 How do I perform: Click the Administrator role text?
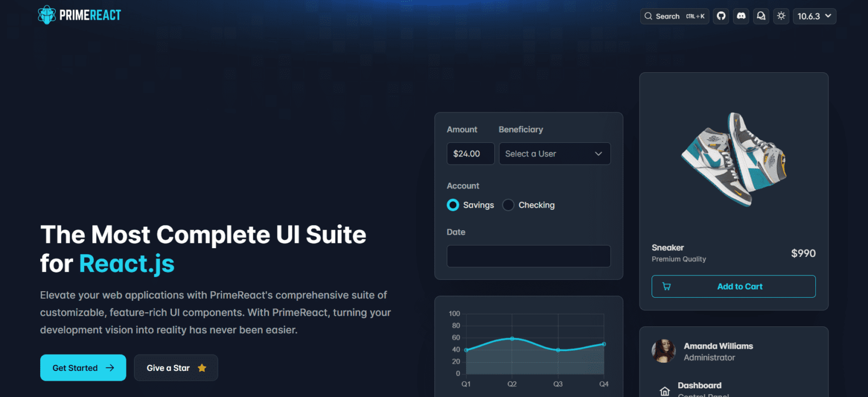(x=710, y=357)
